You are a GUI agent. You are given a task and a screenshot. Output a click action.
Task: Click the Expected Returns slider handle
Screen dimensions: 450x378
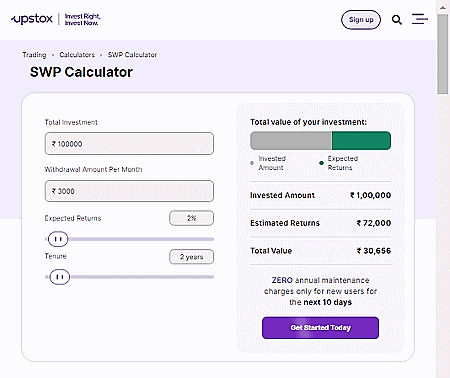click(58, 239)
